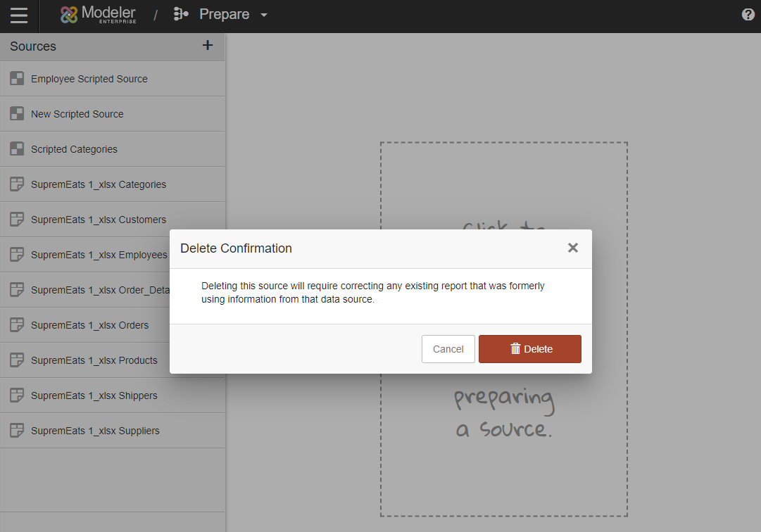Select SupremEats 1_xlsx Products source

click(94, 360)
